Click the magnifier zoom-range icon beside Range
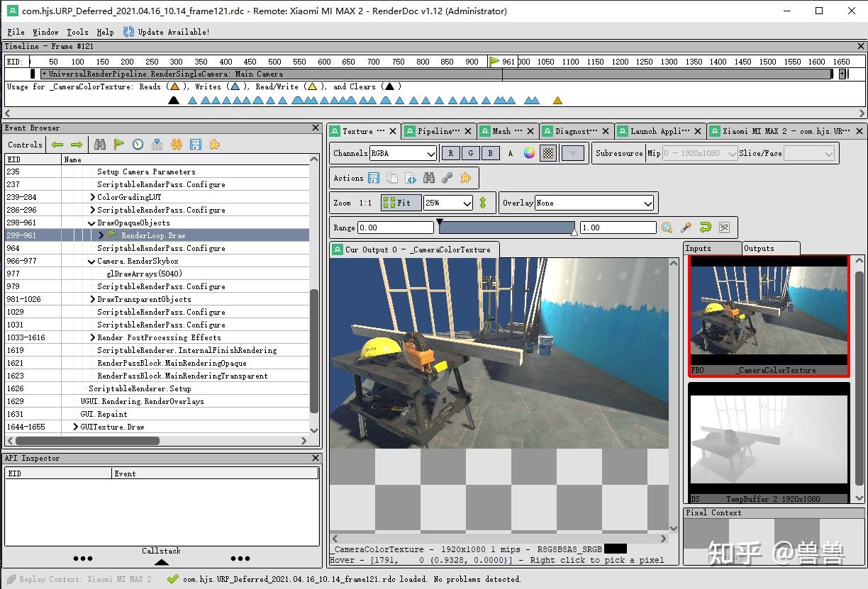The width and height of the screenshot is (868, 589). pos(667,228)
